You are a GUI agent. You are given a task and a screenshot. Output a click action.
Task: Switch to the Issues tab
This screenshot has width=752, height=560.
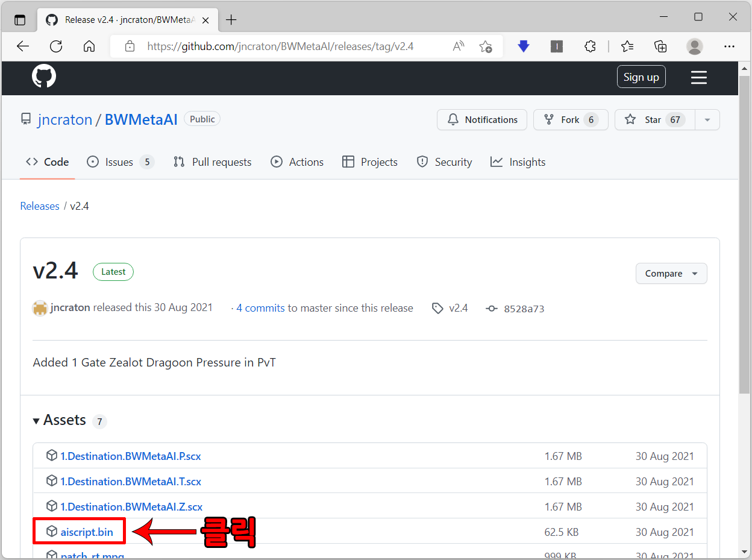[121, 162]
